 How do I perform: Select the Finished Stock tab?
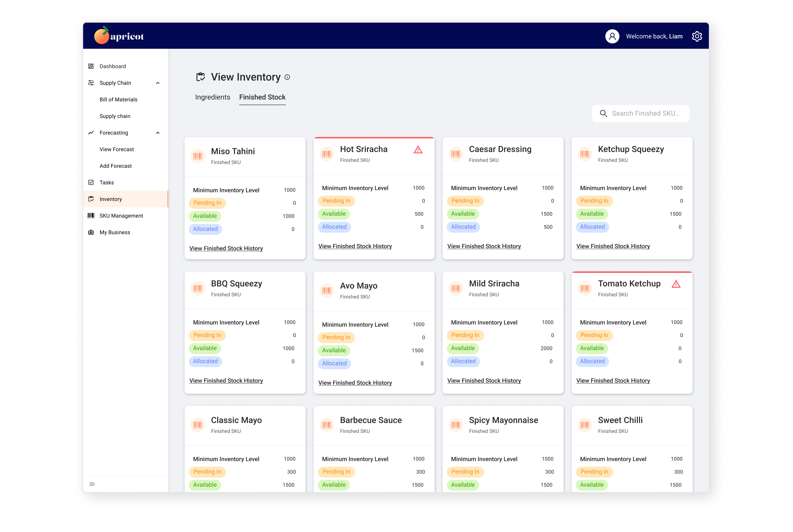pyautogui.click(x=262, y=97)
